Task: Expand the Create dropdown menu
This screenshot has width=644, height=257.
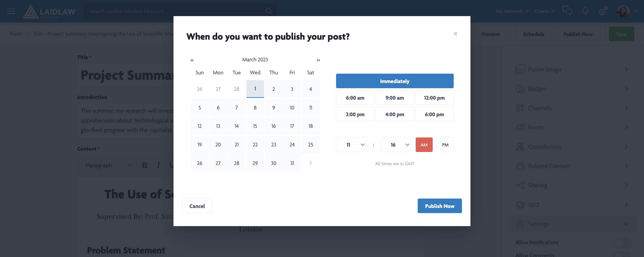Action: (x=544, y=11)
